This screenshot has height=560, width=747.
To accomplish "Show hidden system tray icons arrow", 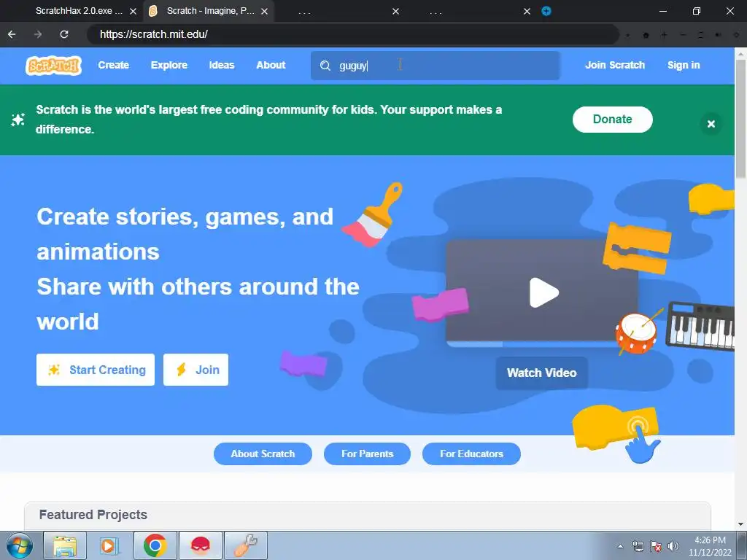I will coord(620,546).
